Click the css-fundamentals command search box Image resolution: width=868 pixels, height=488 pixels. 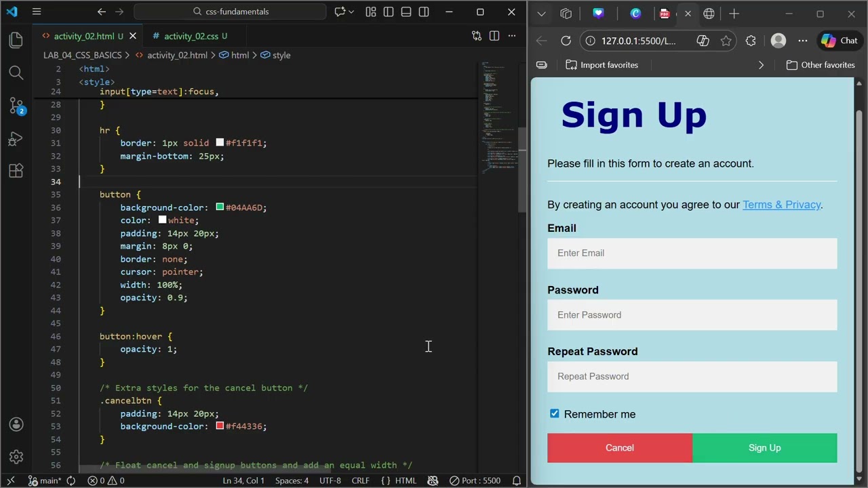(x=230, y=12)
